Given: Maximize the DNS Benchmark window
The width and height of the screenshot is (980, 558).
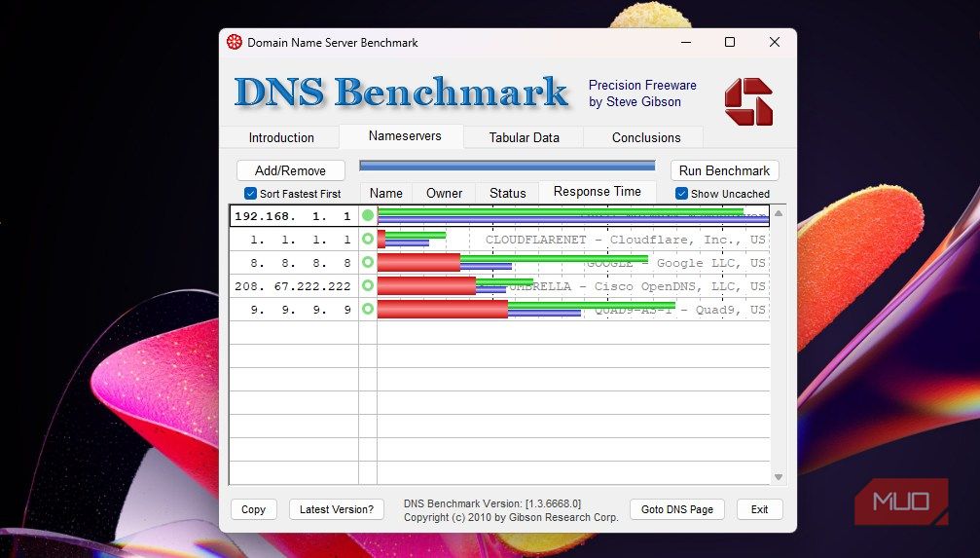Looking at the screenshot, I should 729,43.
